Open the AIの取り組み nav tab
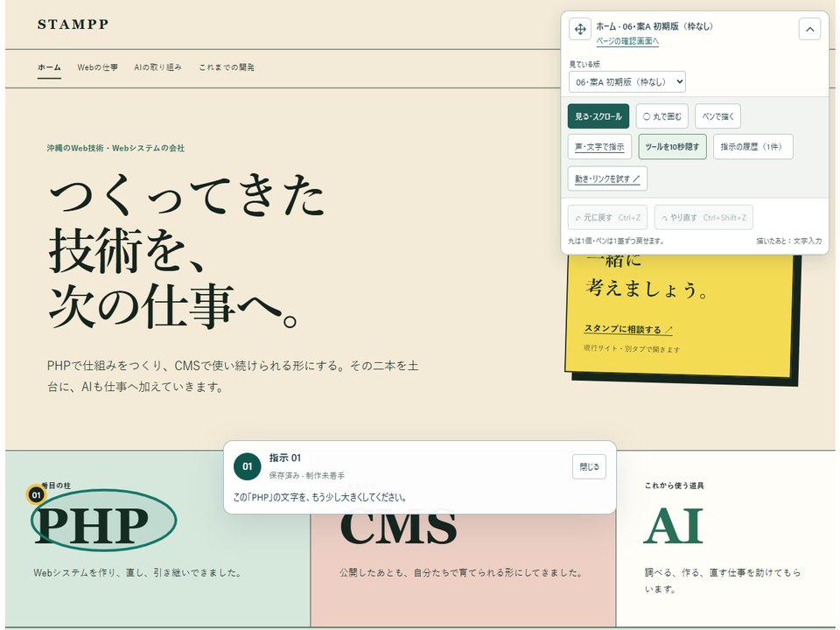Image resolution: width=840 pixels, height=630 pixels. tap(158, 67)
